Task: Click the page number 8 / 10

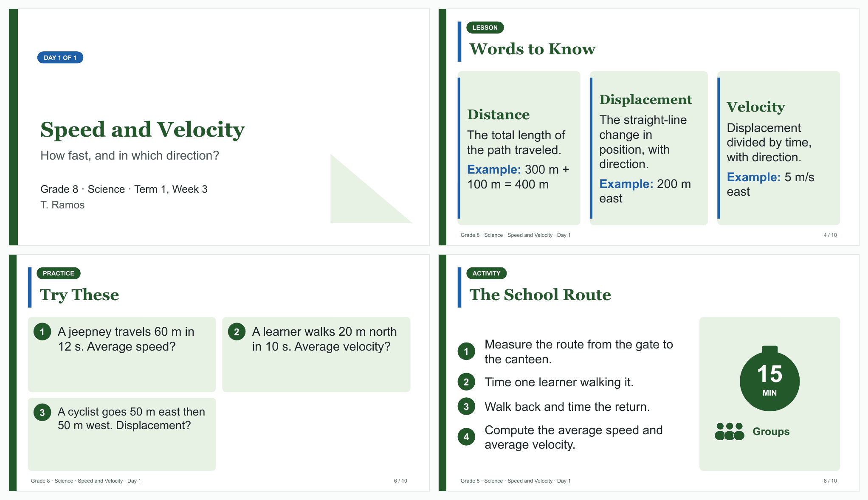Action: pos(830,481)
